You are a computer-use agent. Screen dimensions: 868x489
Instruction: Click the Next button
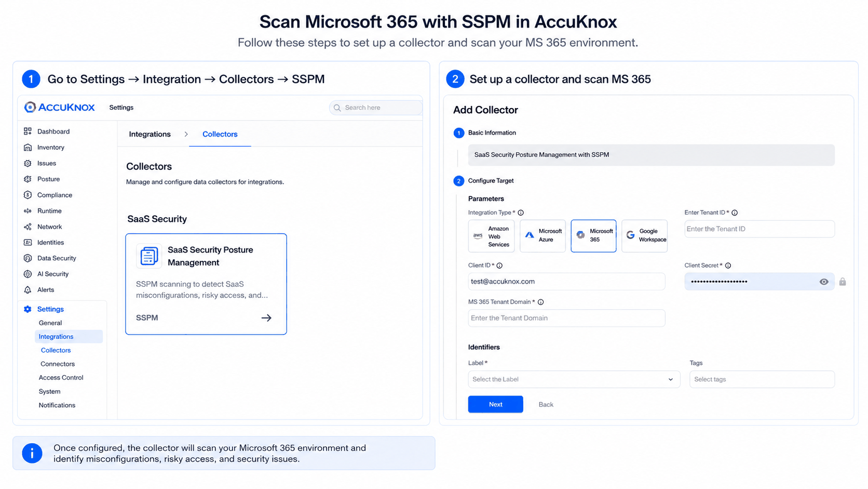point(495,404)
